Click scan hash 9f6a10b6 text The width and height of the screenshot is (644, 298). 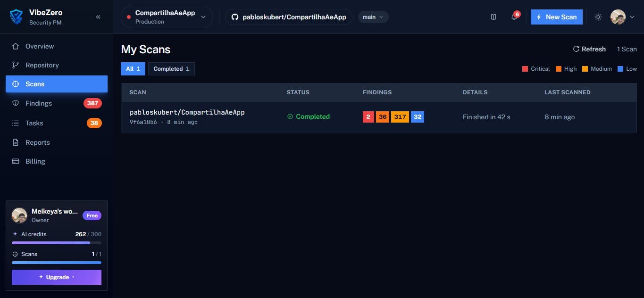[143, 122]
